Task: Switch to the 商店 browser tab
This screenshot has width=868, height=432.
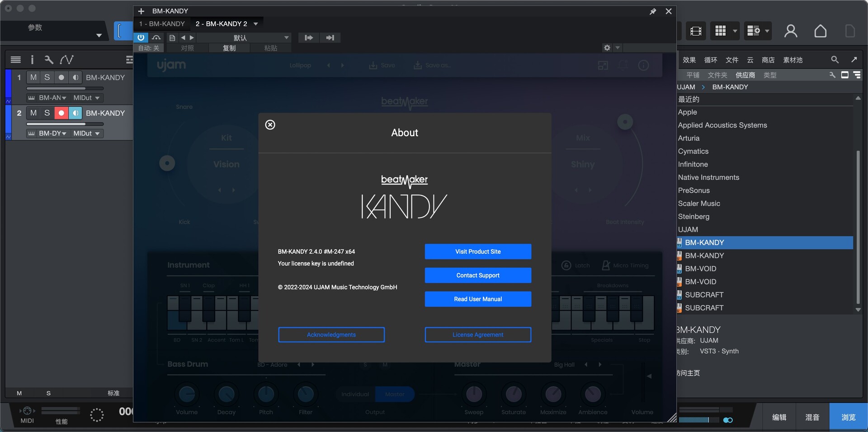Action: click(x=768, y=60)
